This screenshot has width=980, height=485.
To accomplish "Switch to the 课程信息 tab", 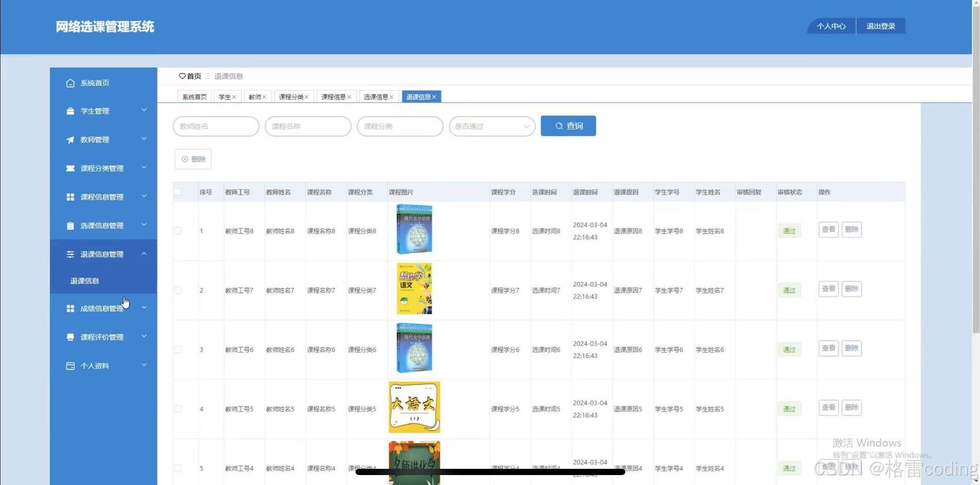I will (x=333, y=97).
